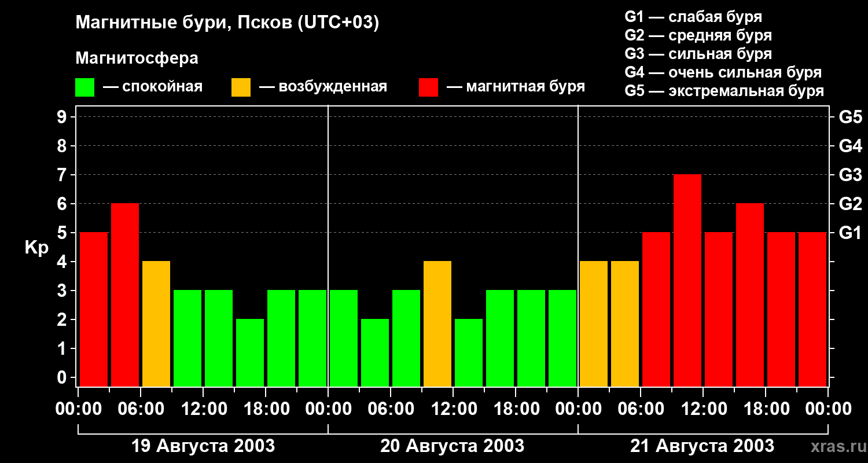Click the 'G2 — средняя буря' legend line
Viewport: 868px width, 463px height.
tap(698, 35)
